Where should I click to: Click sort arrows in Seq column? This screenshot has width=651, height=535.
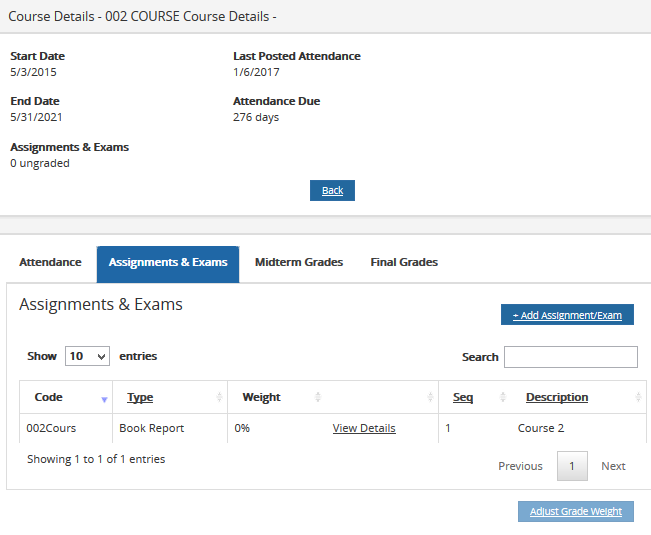[x=502, y=398]
